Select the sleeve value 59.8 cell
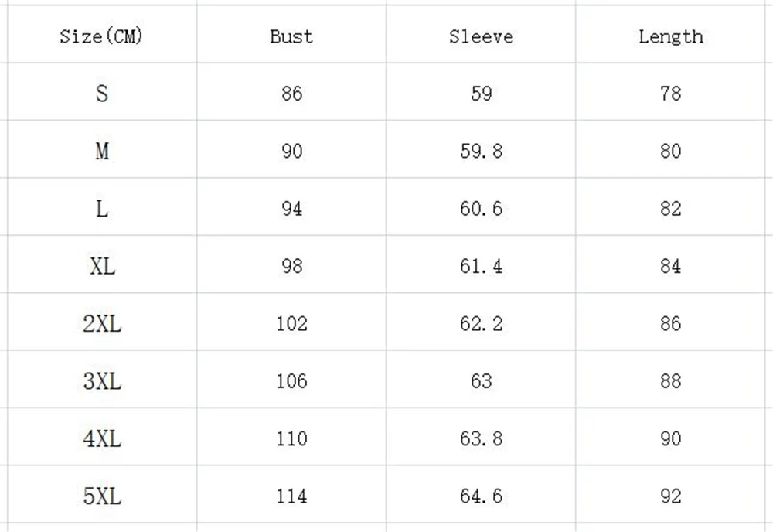The width and height of the screenshot is (773, 532). pos(481,151)
